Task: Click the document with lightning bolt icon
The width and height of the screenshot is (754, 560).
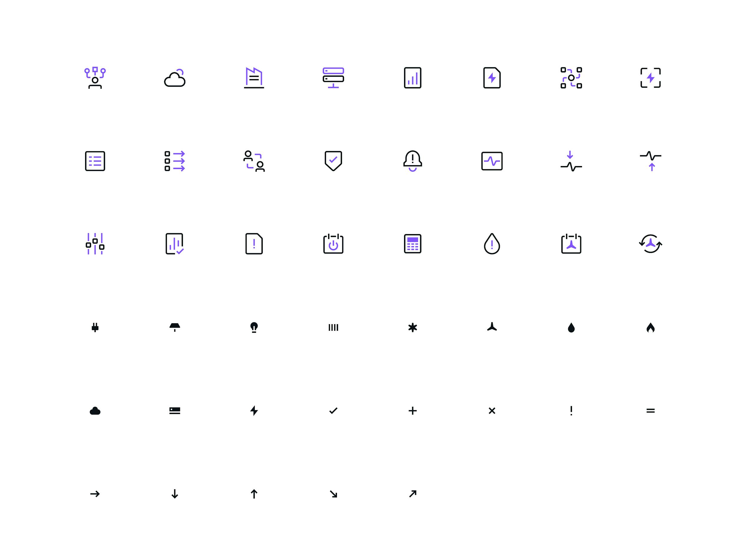Action: [492, 78]
